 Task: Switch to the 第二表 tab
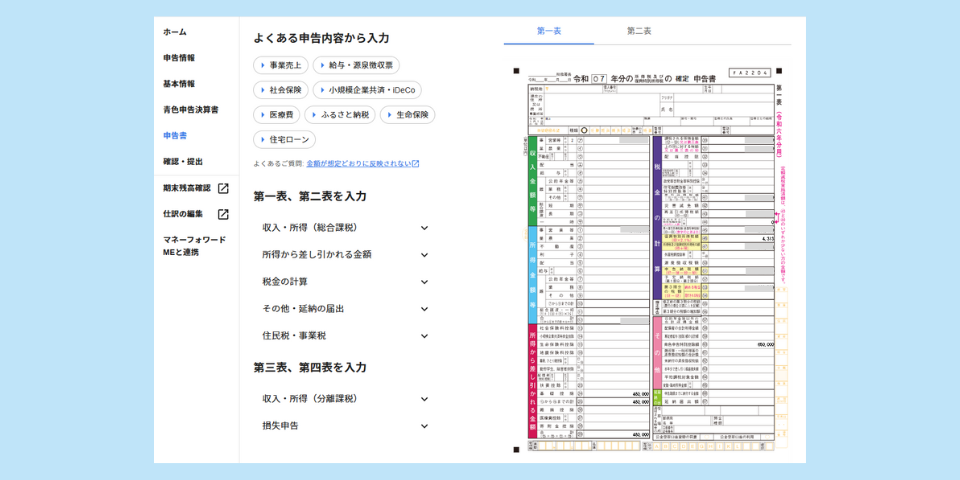(x=639, y=31)
